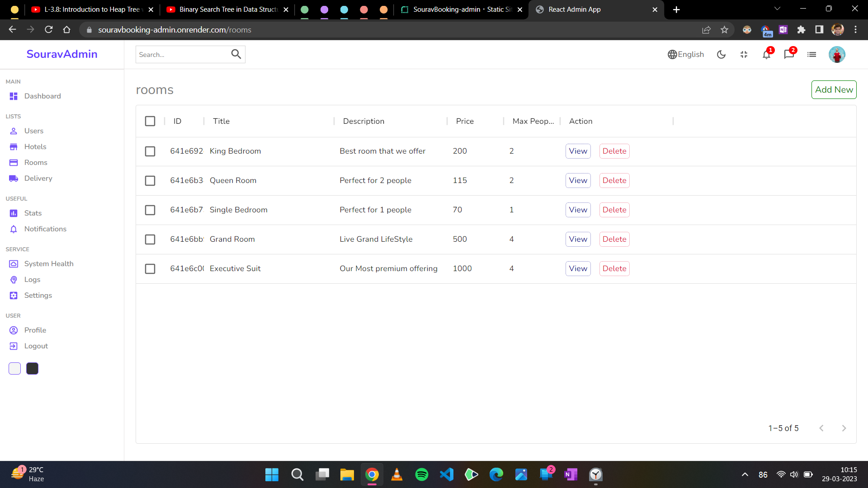Go to next page chevron

(x=844, y=428)
